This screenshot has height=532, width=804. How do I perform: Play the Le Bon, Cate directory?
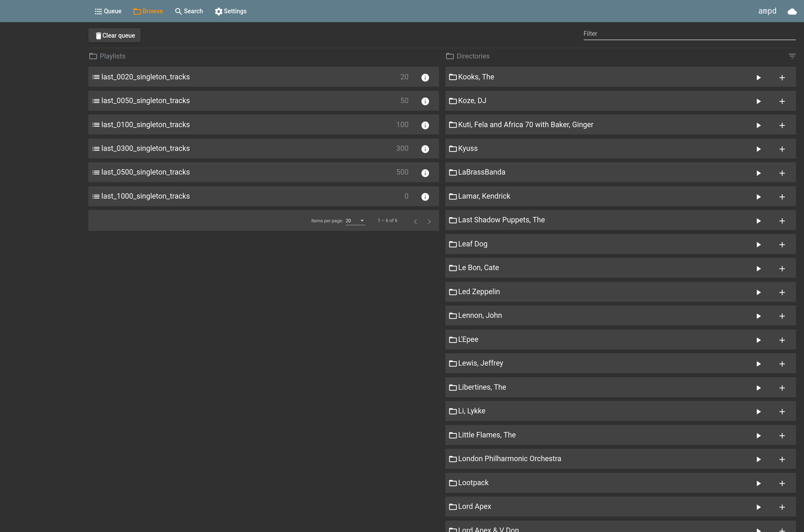[758, 269]
